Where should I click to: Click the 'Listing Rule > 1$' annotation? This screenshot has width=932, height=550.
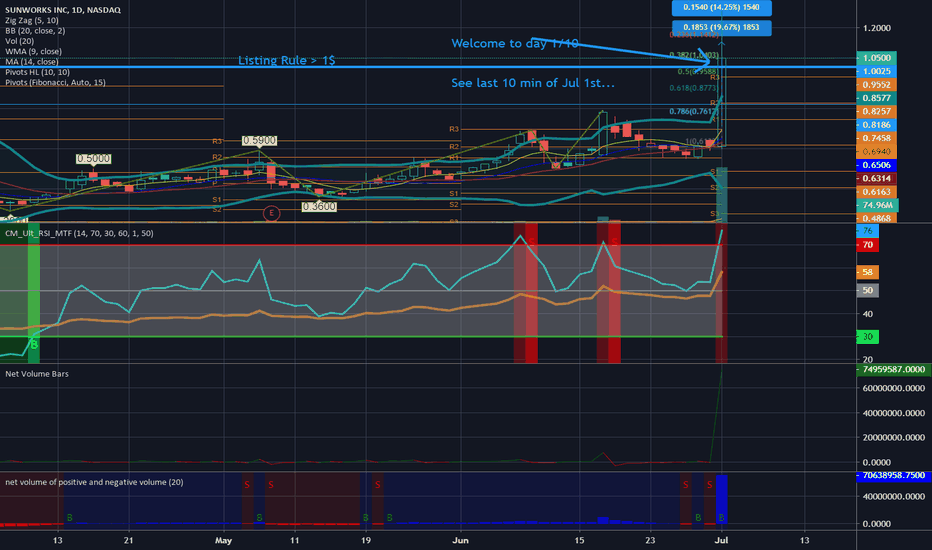(286, 61)
